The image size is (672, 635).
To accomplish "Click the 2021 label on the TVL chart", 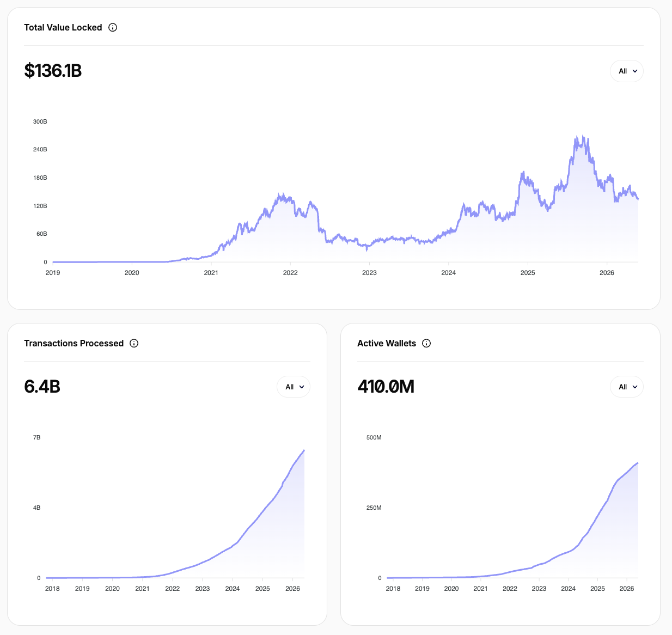I will point(211,273).
